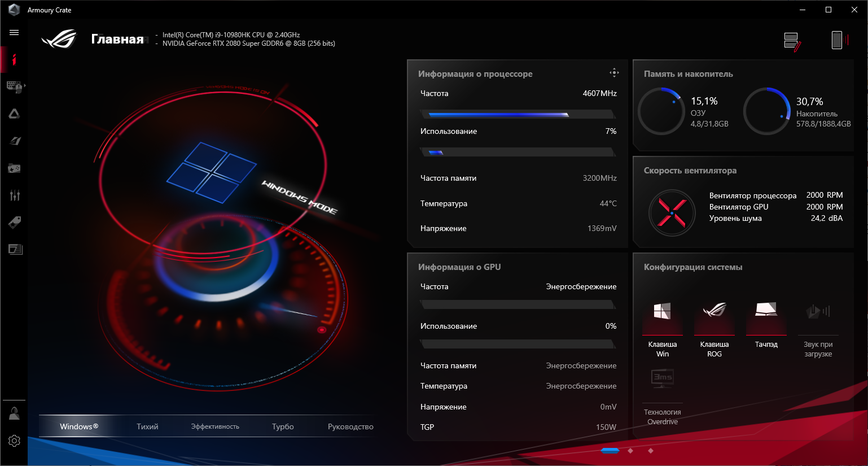Open the user account icon

tap(14, 413)
